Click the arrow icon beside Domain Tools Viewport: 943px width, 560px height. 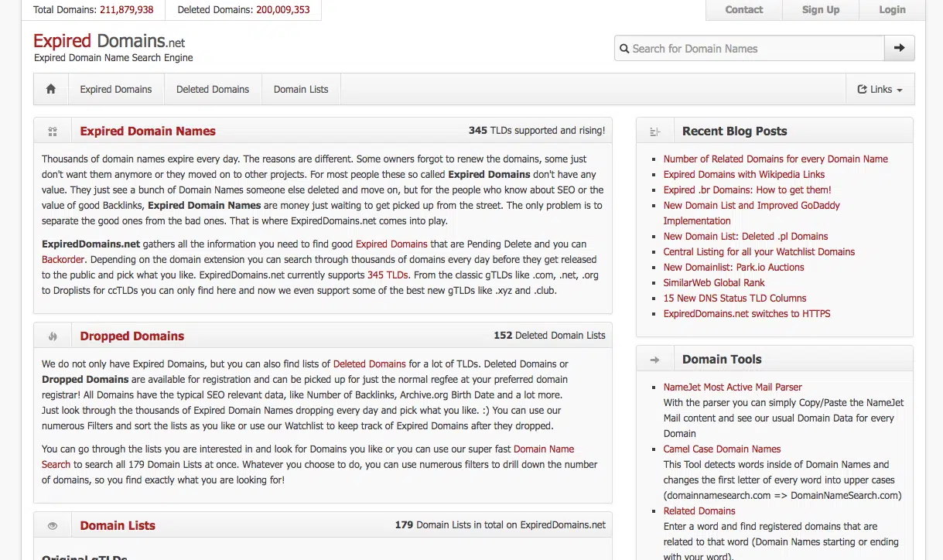(655, 360)
